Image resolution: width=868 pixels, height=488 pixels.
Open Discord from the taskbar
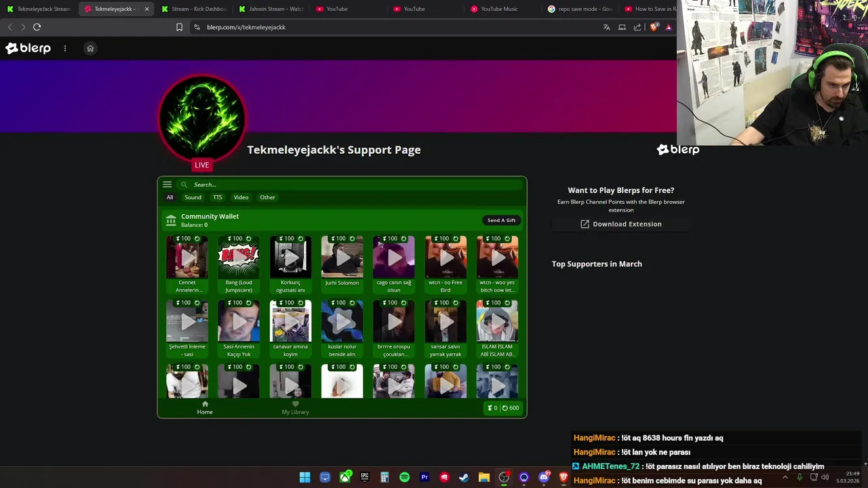(544, 477)
